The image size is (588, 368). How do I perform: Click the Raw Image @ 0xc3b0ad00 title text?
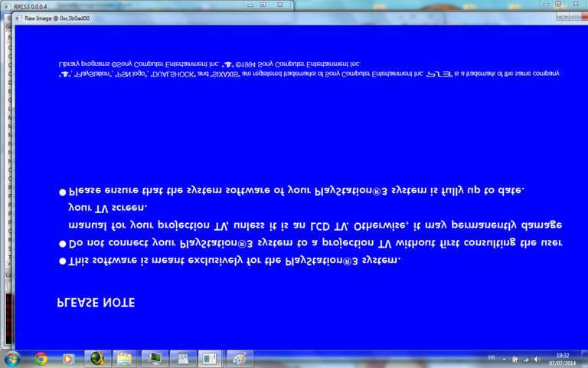(57, 18)
